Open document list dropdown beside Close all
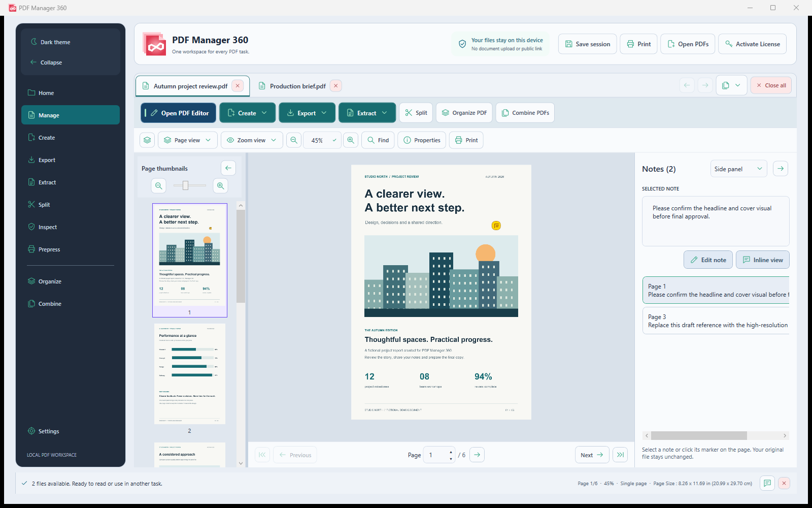This screenshot has width=812, height=508. pyautogui.click(x=731, y=85)
